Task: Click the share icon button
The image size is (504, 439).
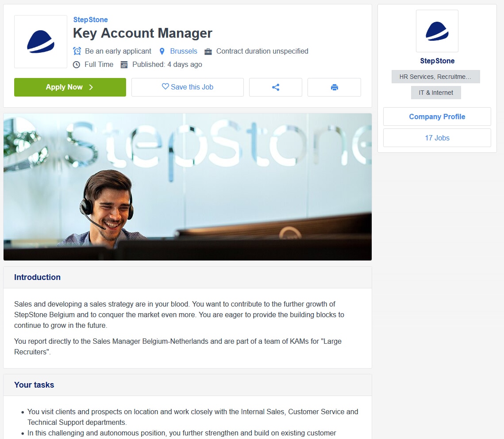Action: [x=276, y=87]
